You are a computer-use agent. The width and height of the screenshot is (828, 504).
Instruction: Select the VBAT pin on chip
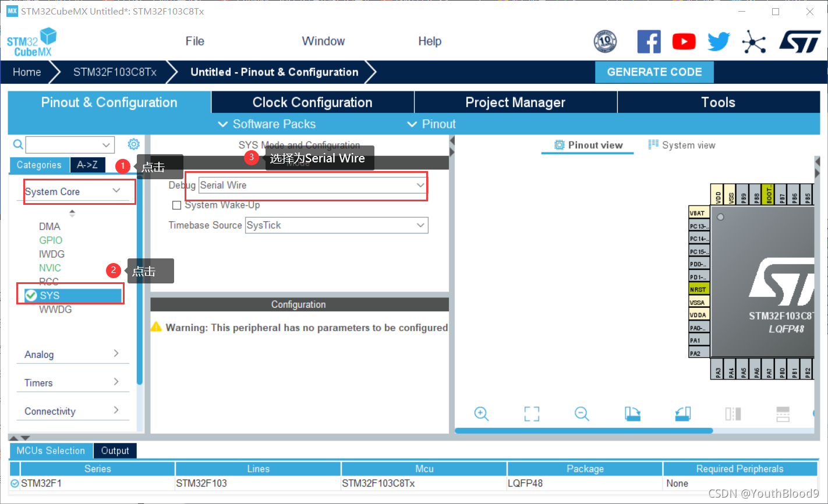pyautogui.click(x=699, y=213)
